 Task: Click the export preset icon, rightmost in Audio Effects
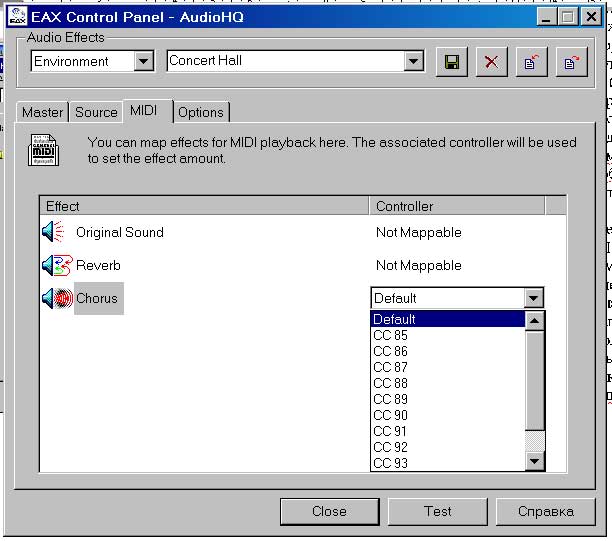(x=570, y=62)
